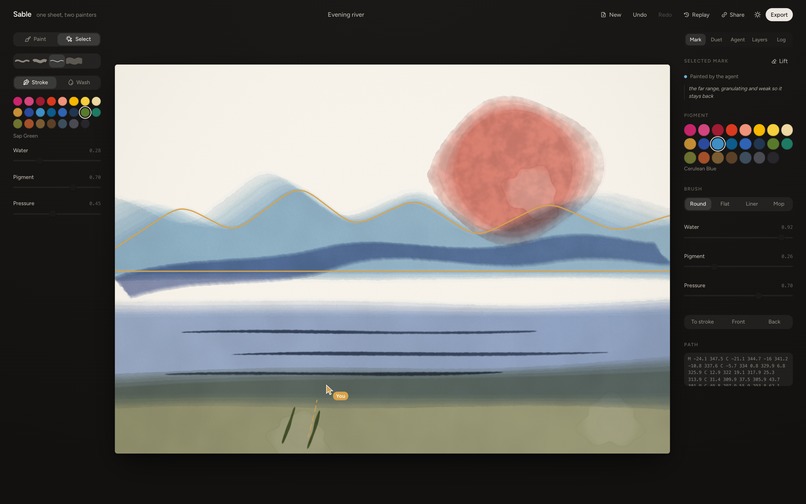Select the first thin wavy brush preset
The width and height of the screenshot is (806, 504).
[x=22, y=61]
